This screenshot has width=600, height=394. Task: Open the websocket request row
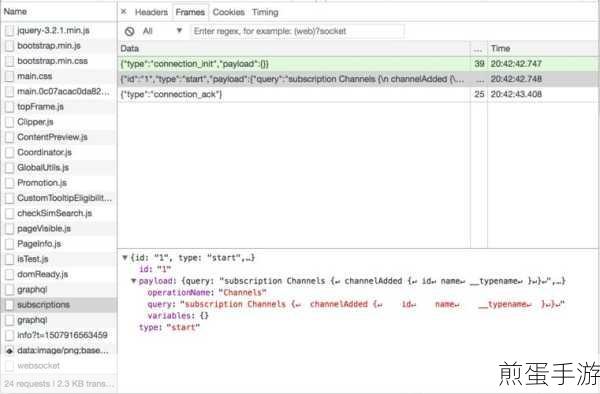[59, 366]
